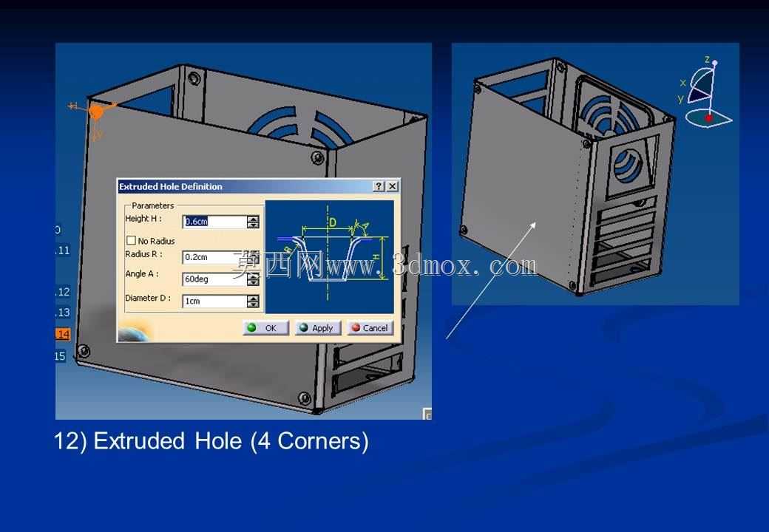Screen dimensions: 769x532
Task: Select the .12 tree item
Action: pyautogui.click(x=63, y=292)
